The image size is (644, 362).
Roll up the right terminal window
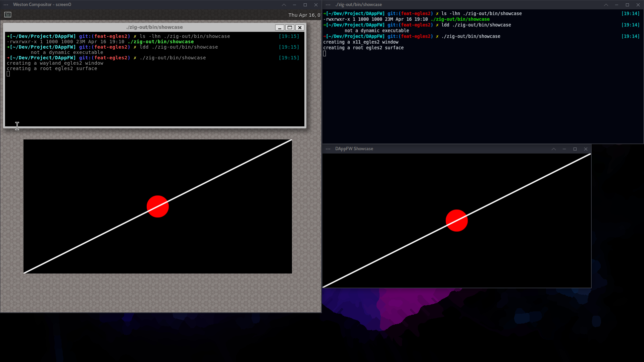point(606,5)
